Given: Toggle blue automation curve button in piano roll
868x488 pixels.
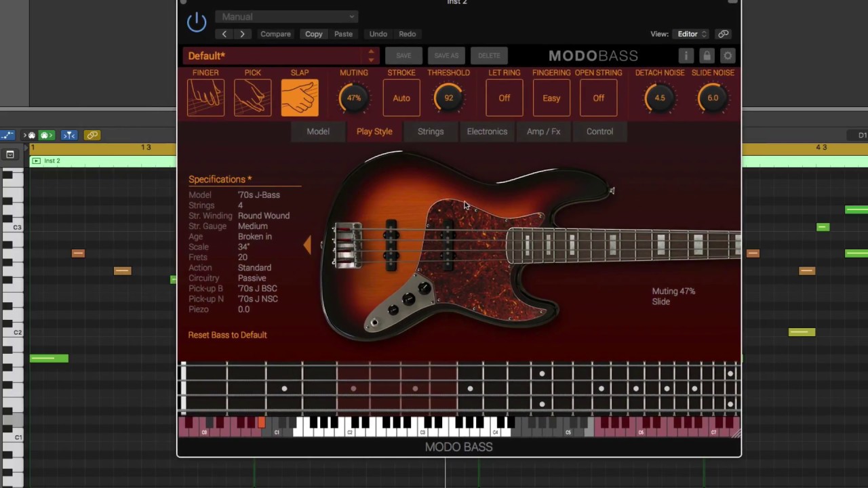Looking at the screenshot, I should click(x=6, y=136).
